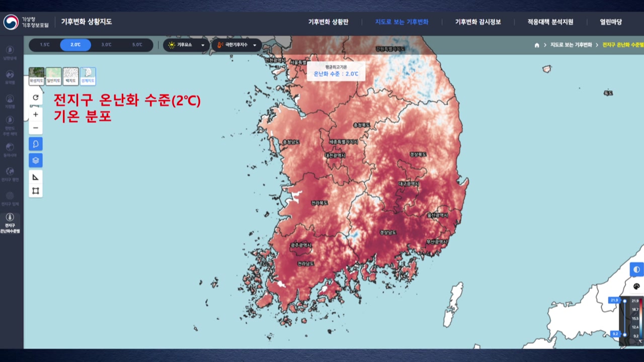Open the 극한기후지수 dropdown

coord(237,45)
